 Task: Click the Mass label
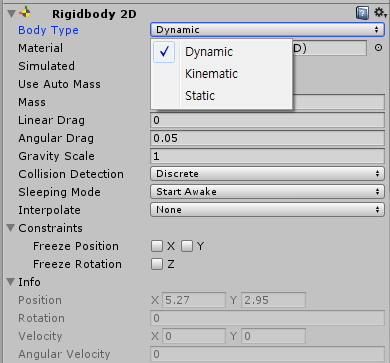pos(32,102)
